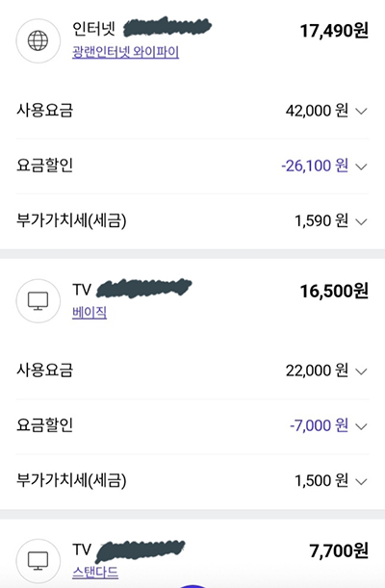Image resolution: width=385 pixels, height=588 pixels.
Task: Tap the 인터넷 section title
Action: 93,29
